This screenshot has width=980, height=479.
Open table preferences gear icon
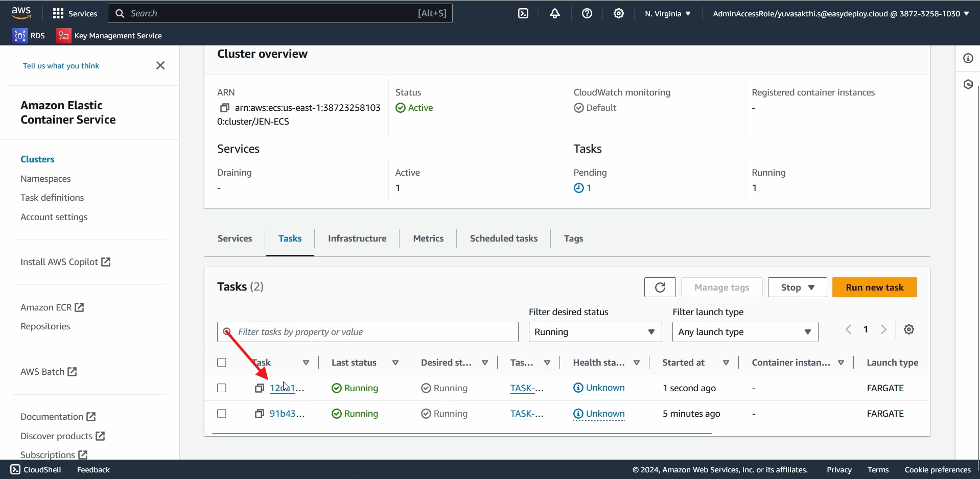tap(908, 329)
